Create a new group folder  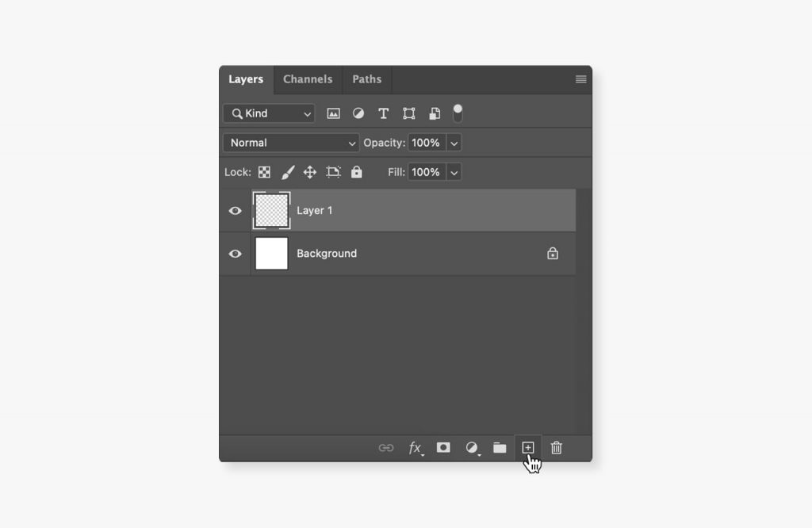pyautogui.click(x=500, y=448)
